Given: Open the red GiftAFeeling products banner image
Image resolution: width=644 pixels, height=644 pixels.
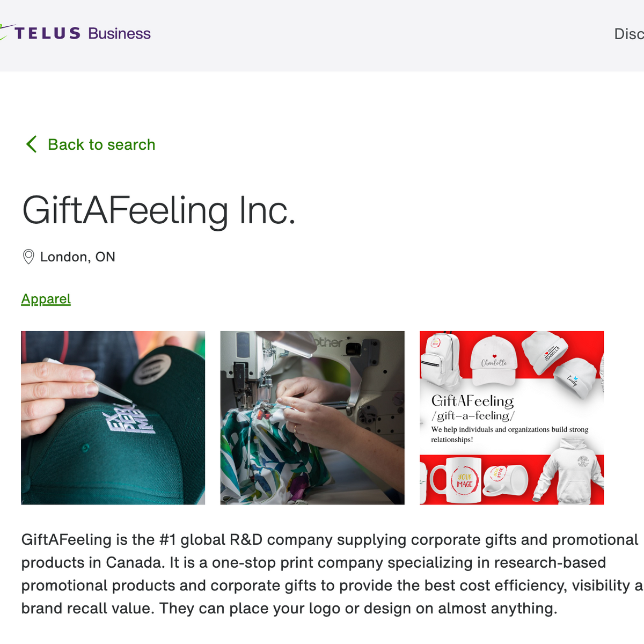Looking at the screenshot, I should point(511,417).
